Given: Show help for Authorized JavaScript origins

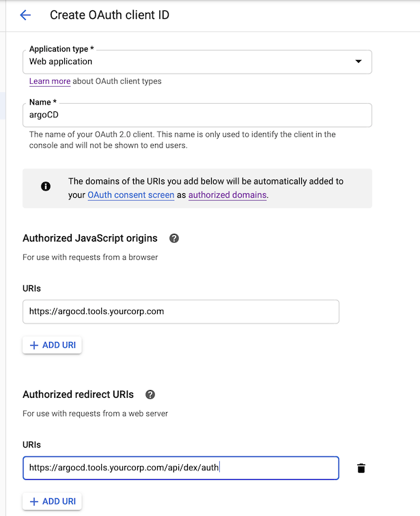Looking at the screenshot, I should point(174,238).
